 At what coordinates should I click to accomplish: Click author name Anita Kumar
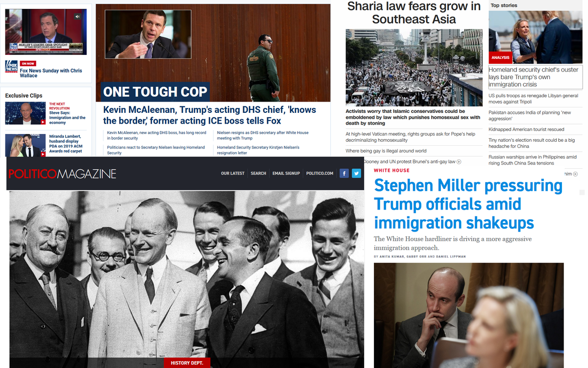393,257
